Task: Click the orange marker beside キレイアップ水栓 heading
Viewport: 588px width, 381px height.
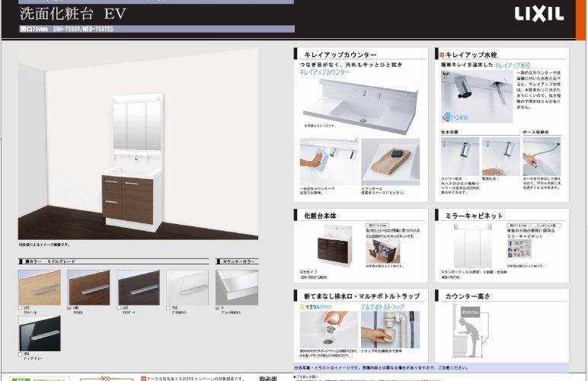Action: (x=440, y=56)
